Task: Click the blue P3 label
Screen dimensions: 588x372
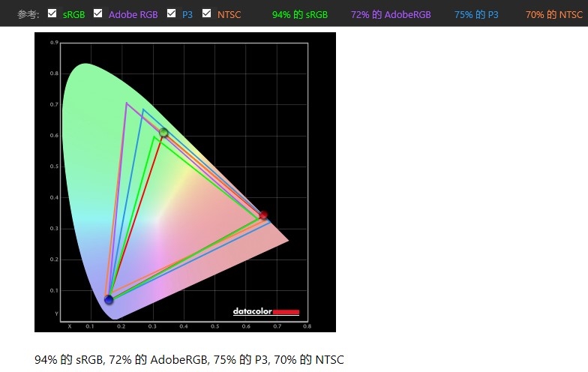Action: [187, 15]
